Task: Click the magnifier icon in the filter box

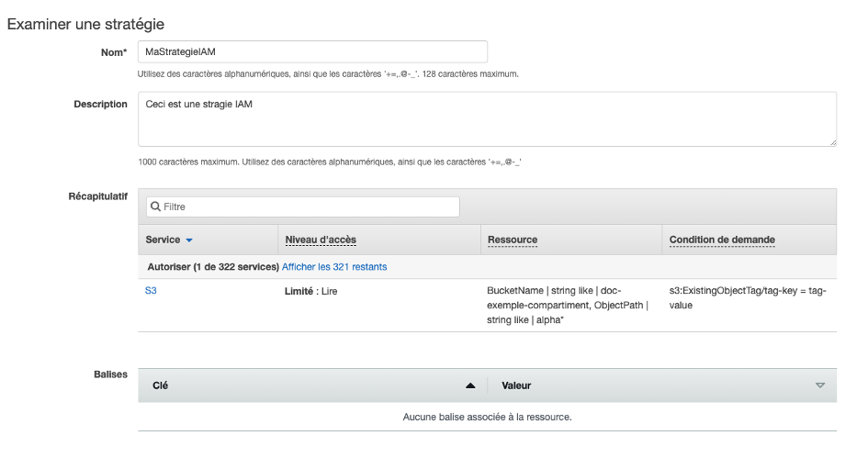Action: [154, 207]
